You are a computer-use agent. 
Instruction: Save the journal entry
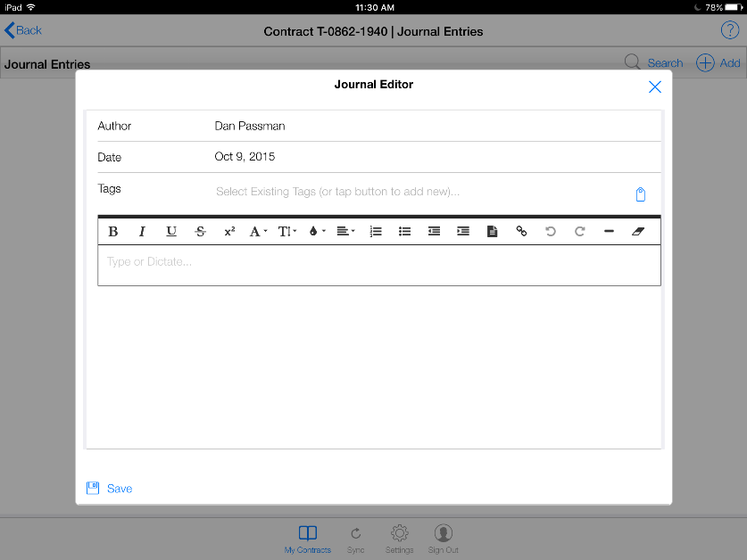pos(110,488)
